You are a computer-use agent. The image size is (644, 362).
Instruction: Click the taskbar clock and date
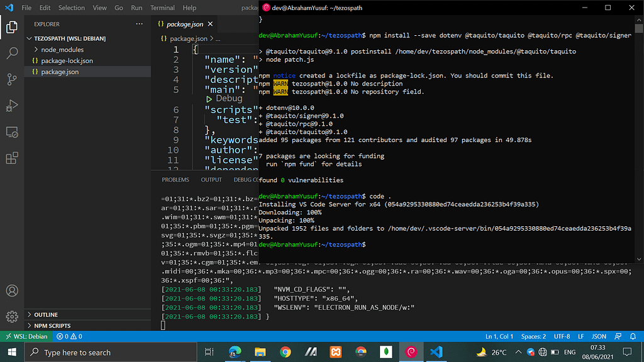(x=597, y=352)
